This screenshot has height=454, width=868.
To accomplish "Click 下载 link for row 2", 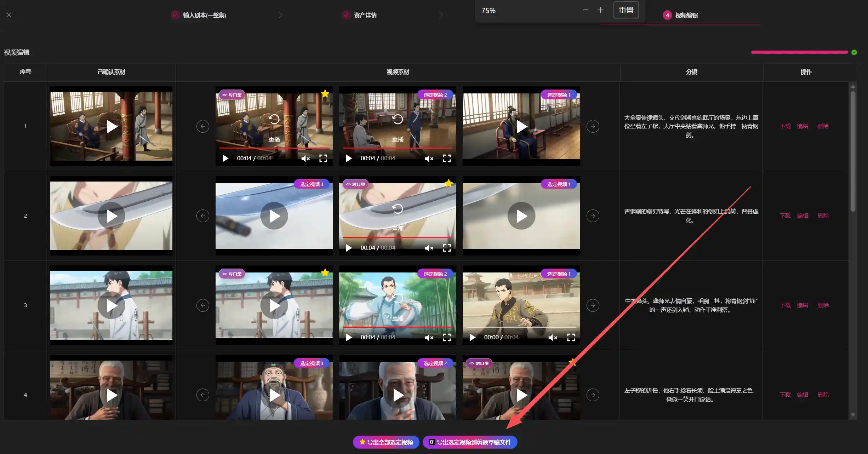I will click(x=785, y=216).
